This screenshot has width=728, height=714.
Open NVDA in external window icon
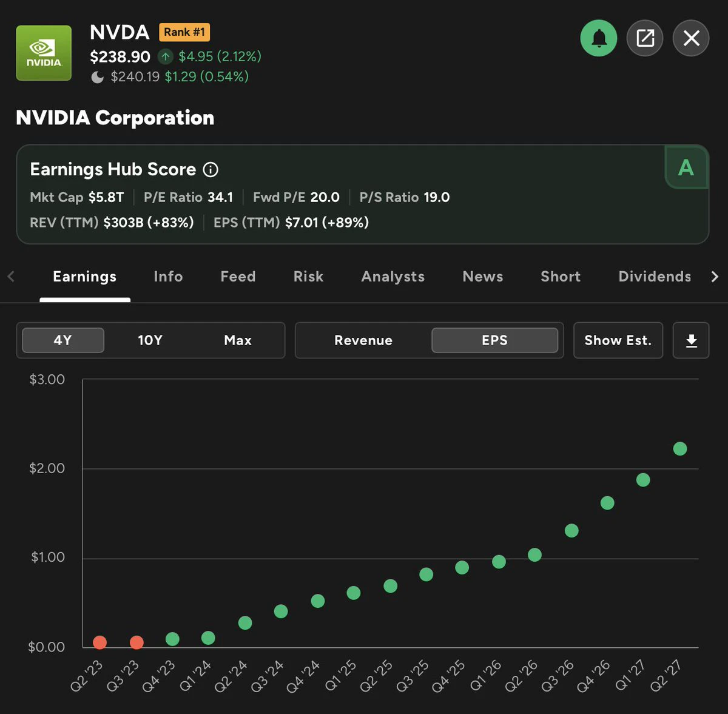click(645, 38)
